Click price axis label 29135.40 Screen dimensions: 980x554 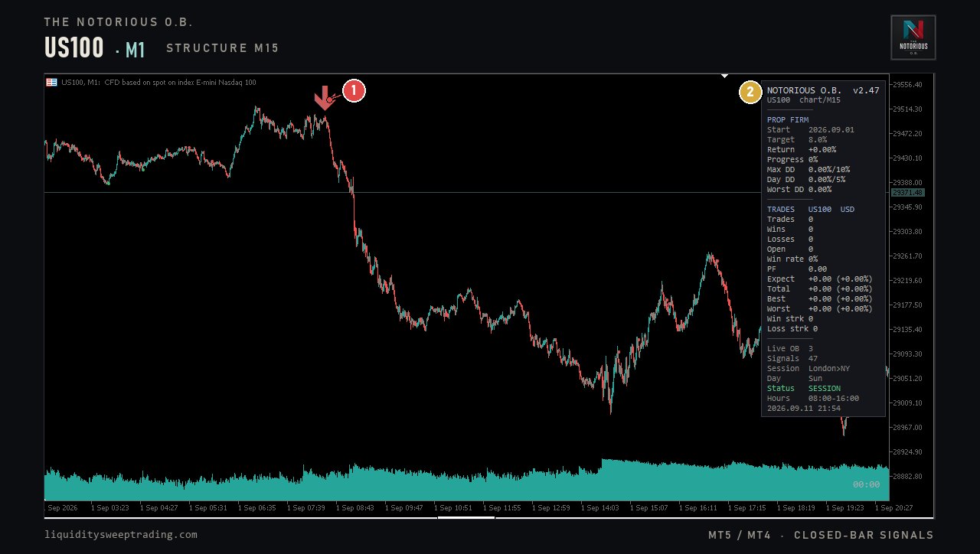click(x=908, y=330)
